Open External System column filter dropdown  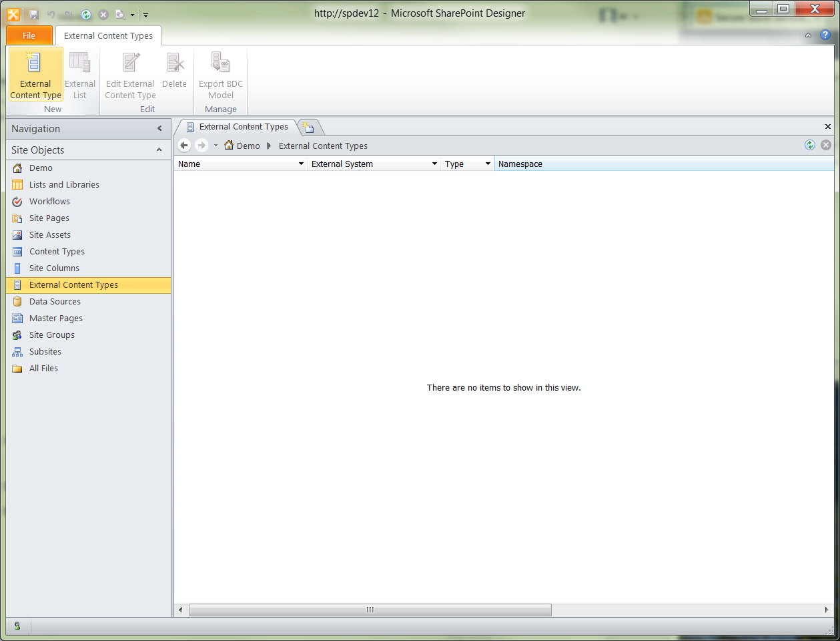pyautogui.click(x=434, y=164)
